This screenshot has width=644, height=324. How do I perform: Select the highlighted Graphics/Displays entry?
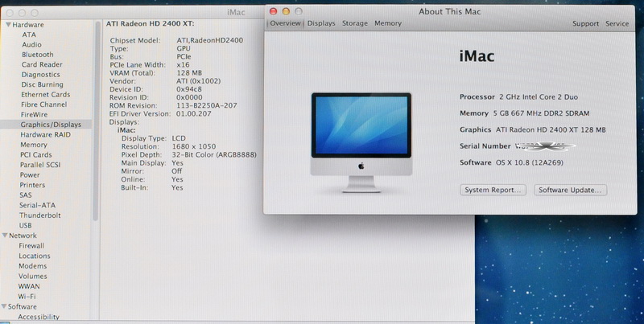(x=46, y=125)
